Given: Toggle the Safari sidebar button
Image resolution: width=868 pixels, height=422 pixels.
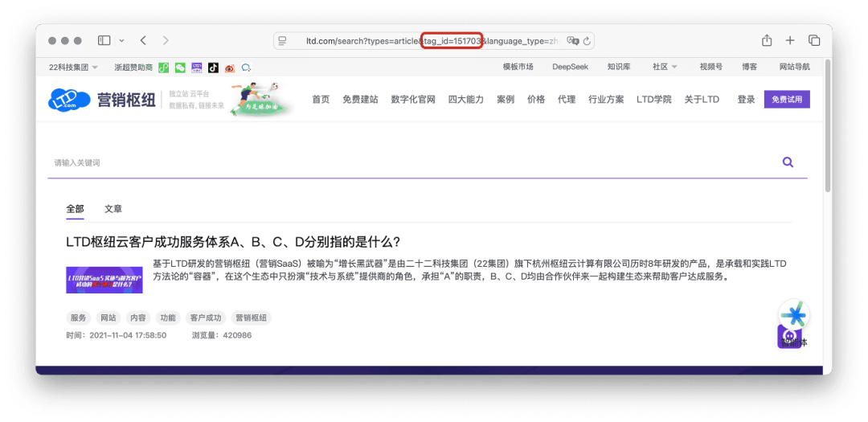Looking at the screenshot, I should tap(104, 40).
